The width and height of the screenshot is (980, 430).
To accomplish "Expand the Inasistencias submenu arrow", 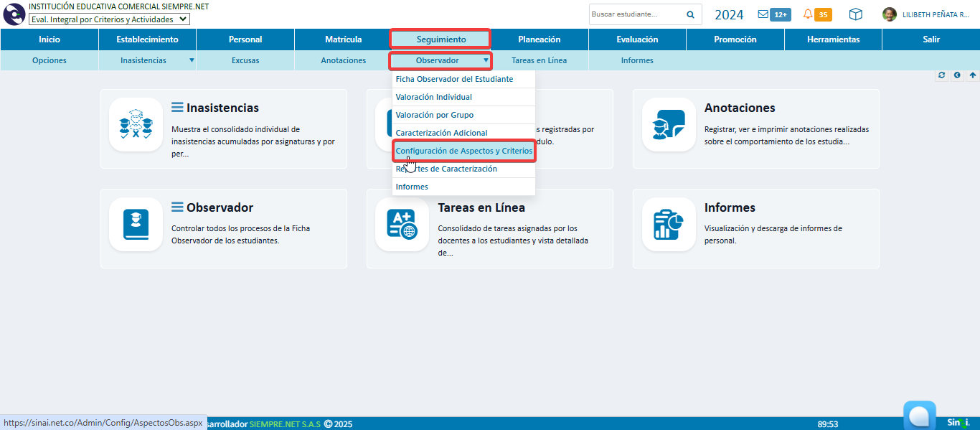I will [192, 60].
